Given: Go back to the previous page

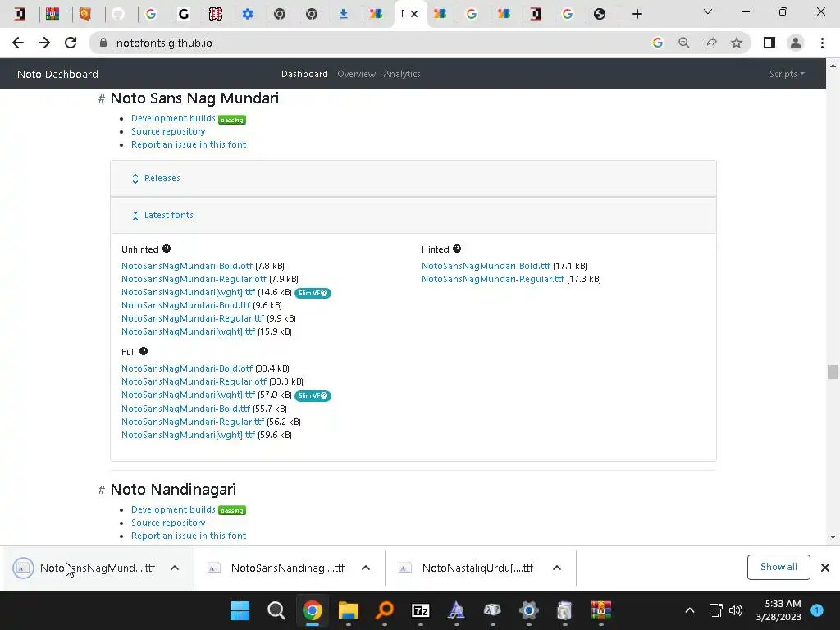Looking at the screenshot, I should (x=18, y=43).
